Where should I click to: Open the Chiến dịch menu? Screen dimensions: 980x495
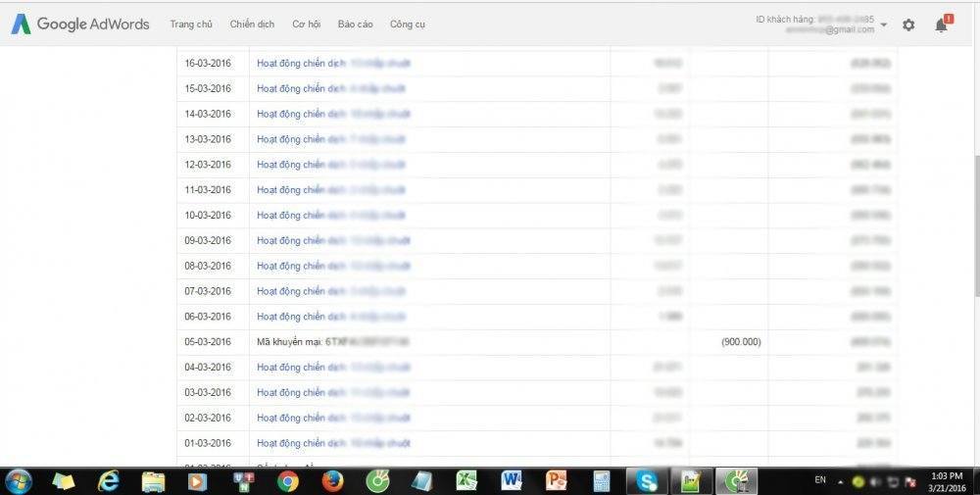(x=252, y=25)
